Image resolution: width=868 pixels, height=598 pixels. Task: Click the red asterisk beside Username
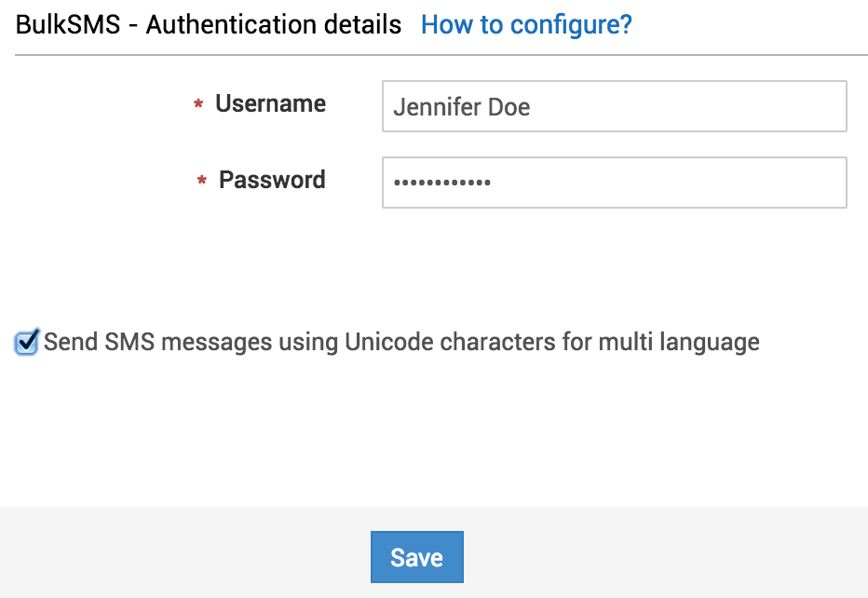(198, 106)
